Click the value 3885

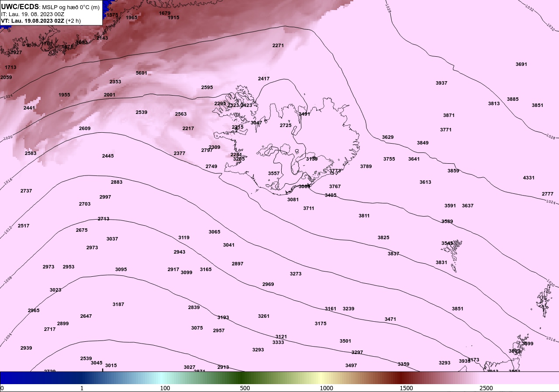click(513, 99)
